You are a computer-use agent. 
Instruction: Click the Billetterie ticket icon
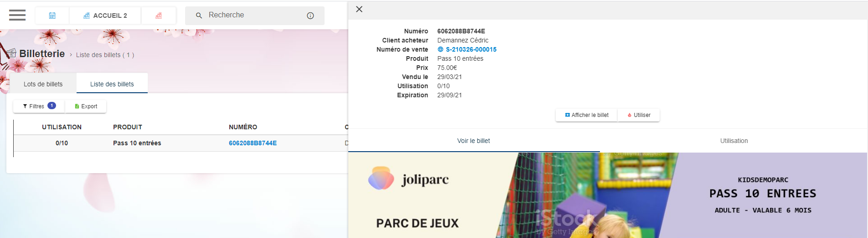click(11, 54)
